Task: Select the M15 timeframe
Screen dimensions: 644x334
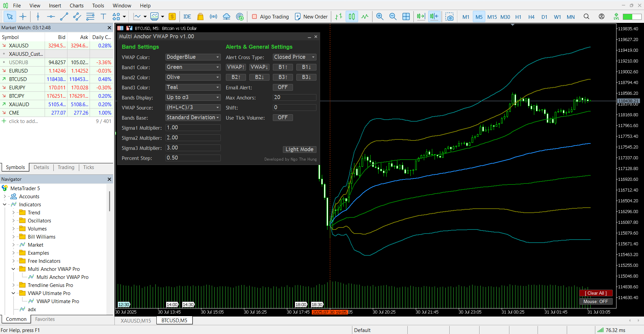Action: point(492,17)
